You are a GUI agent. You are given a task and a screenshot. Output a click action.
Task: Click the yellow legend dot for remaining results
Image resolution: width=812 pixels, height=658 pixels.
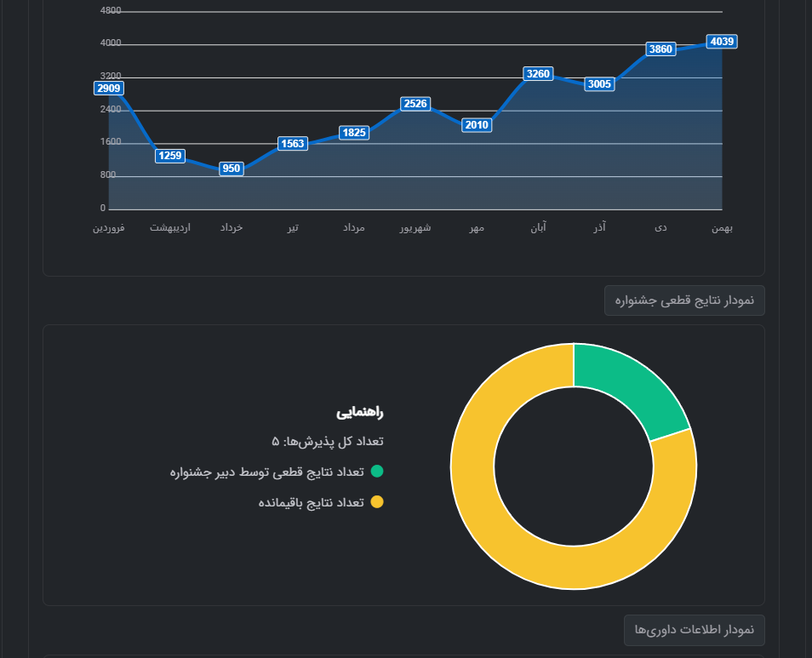pyautogui.click(x=377, y=502)
